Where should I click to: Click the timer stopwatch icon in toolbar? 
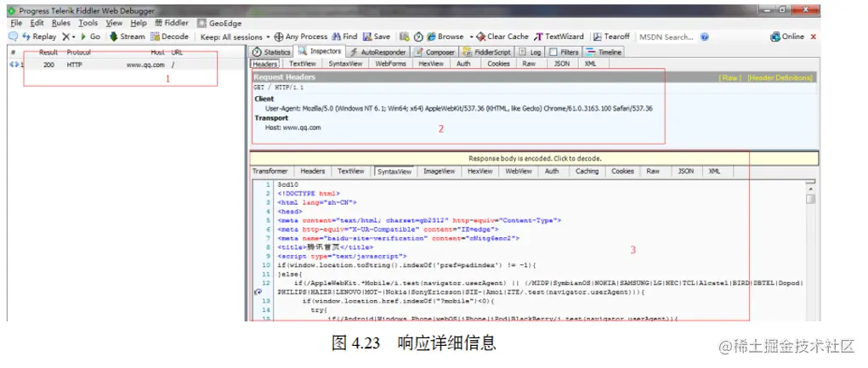click(418, 37)
